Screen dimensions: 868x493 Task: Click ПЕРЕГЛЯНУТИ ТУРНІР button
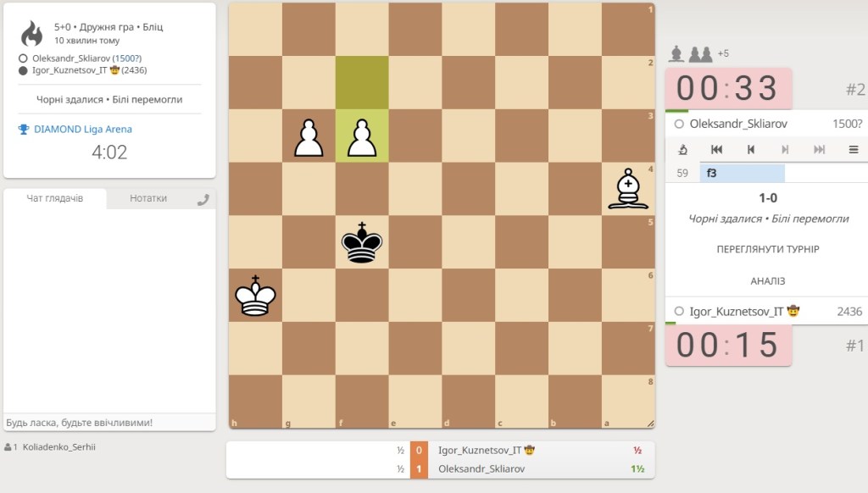[768, 249]
